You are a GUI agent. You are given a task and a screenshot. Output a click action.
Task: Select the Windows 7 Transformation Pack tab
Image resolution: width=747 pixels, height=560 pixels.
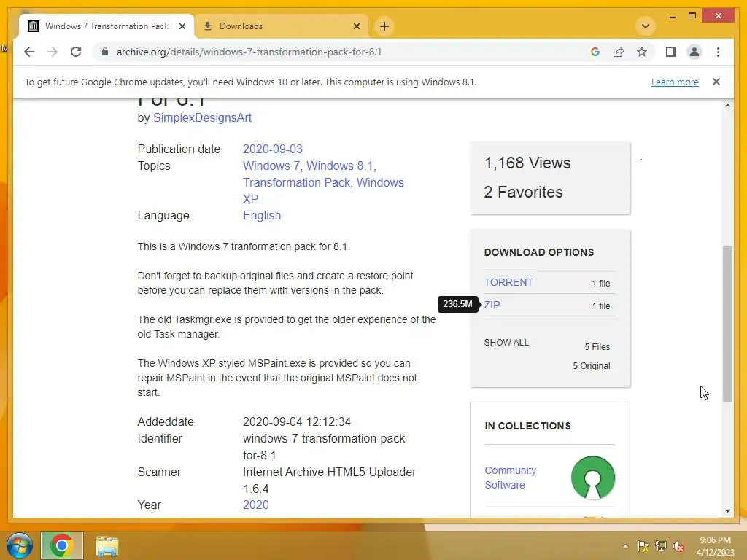(107, 26)
